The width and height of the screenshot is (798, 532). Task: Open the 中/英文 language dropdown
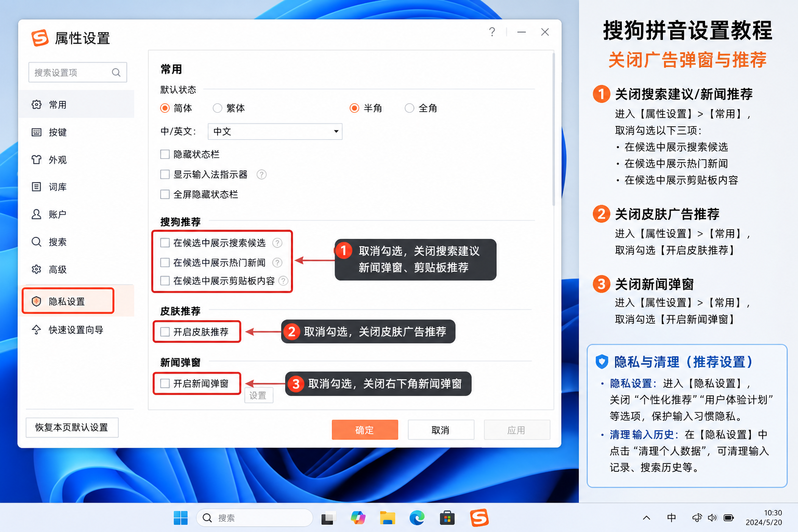(x=275, y=131)
